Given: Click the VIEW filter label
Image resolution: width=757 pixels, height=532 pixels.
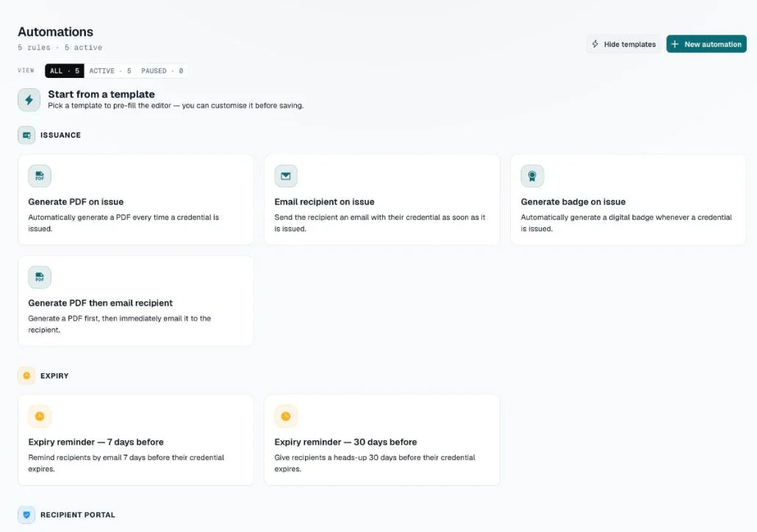Looking at the screenshot, I should (26, 71).
